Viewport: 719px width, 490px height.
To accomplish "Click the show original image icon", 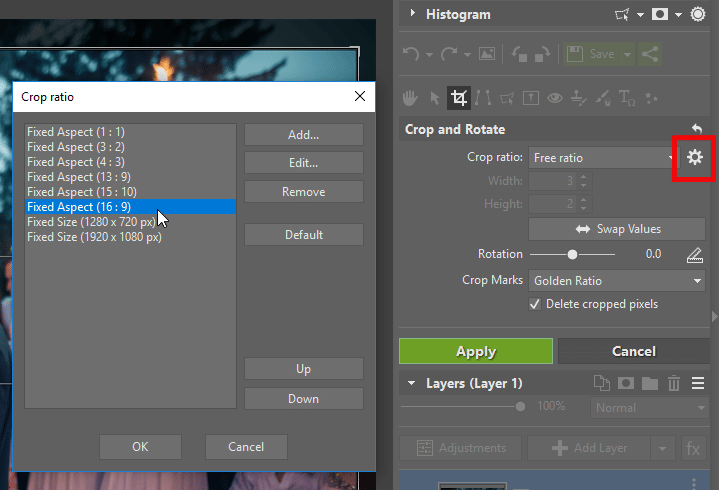I will point(487,54).
